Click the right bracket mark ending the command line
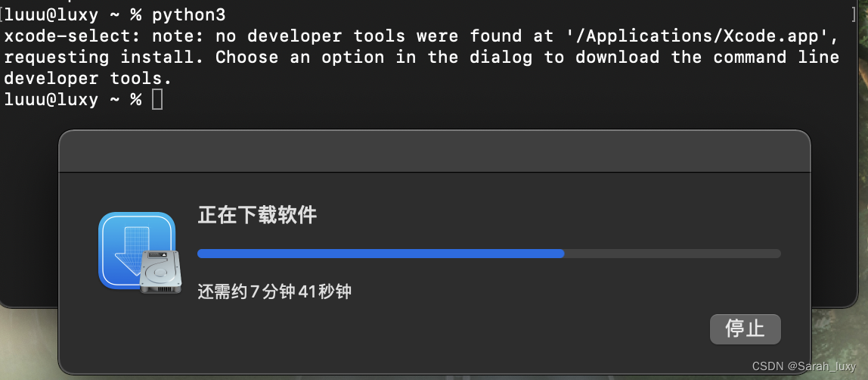This screenshot has height=380, width=868. (x=854, y=15)
